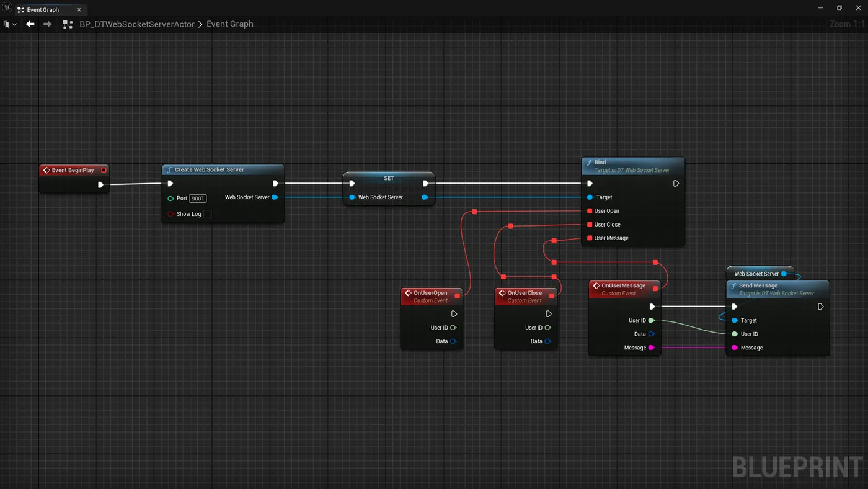
Task: Select the Bind node header
Action: pos(633,166)
